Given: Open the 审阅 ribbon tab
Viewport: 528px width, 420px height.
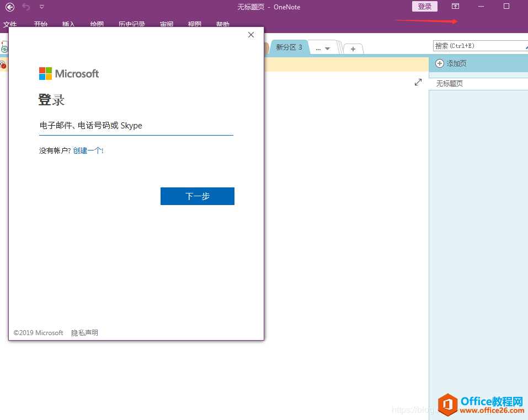Looking at the screenshot, I should 167,24.
